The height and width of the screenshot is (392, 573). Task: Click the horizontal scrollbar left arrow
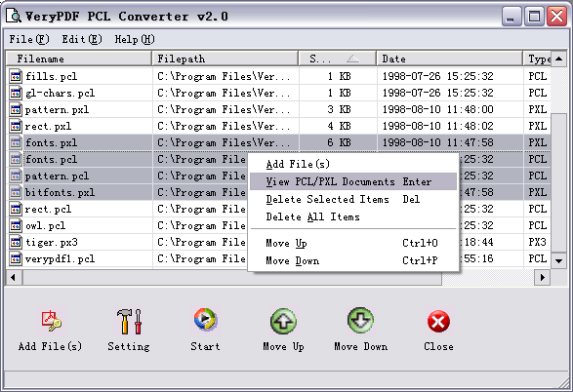pos(14,277)
